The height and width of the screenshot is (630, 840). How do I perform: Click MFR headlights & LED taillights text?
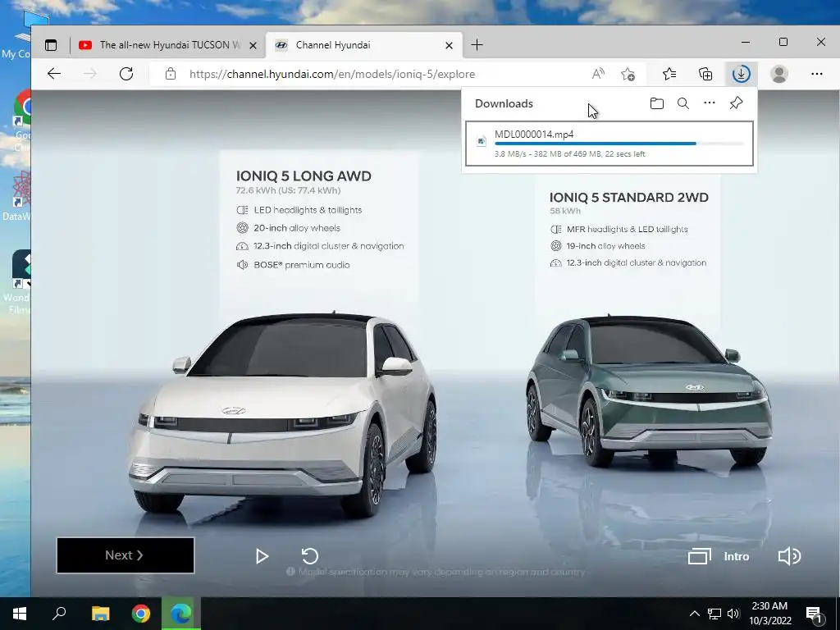[x=627, y=230]
